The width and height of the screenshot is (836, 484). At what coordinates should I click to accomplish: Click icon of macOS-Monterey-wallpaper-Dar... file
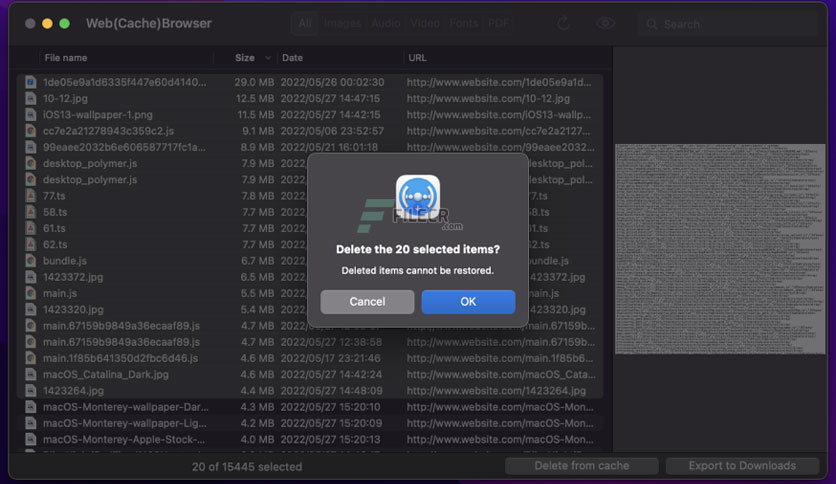tap(31, 407)
